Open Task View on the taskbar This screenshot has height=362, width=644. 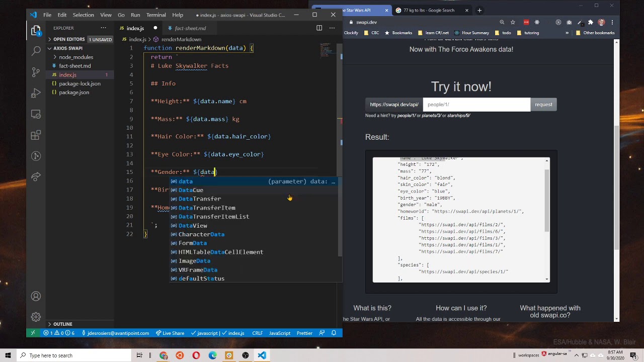(139, 355)
